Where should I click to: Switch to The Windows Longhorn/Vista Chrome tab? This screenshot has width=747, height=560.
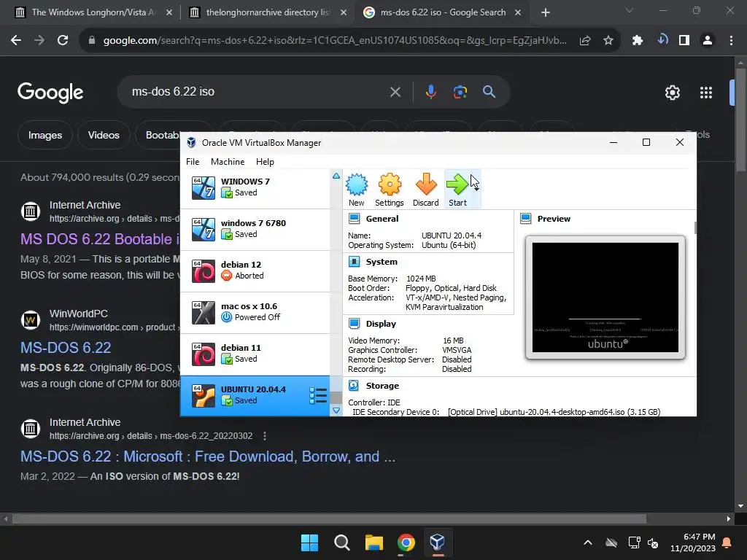point(93,12)
